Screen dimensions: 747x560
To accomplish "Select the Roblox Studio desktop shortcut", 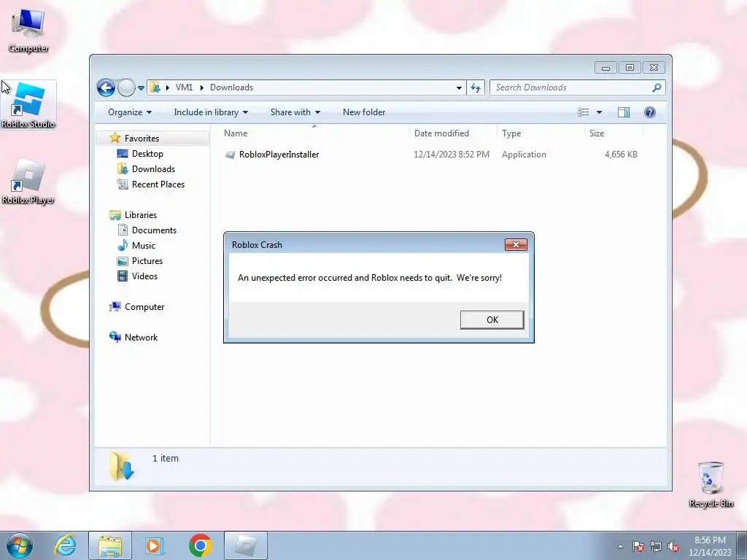I will point(28,106).
